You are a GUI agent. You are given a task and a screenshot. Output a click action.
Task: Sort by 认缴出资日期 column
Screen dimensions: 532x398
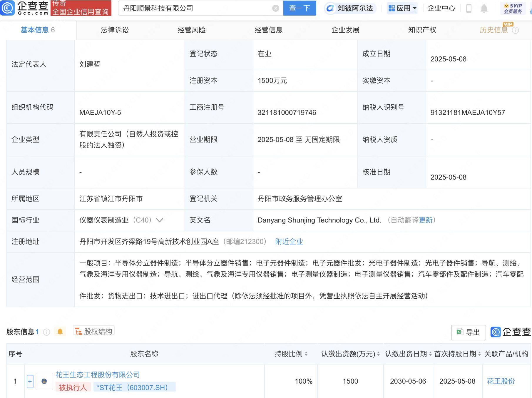pos(430,354)
